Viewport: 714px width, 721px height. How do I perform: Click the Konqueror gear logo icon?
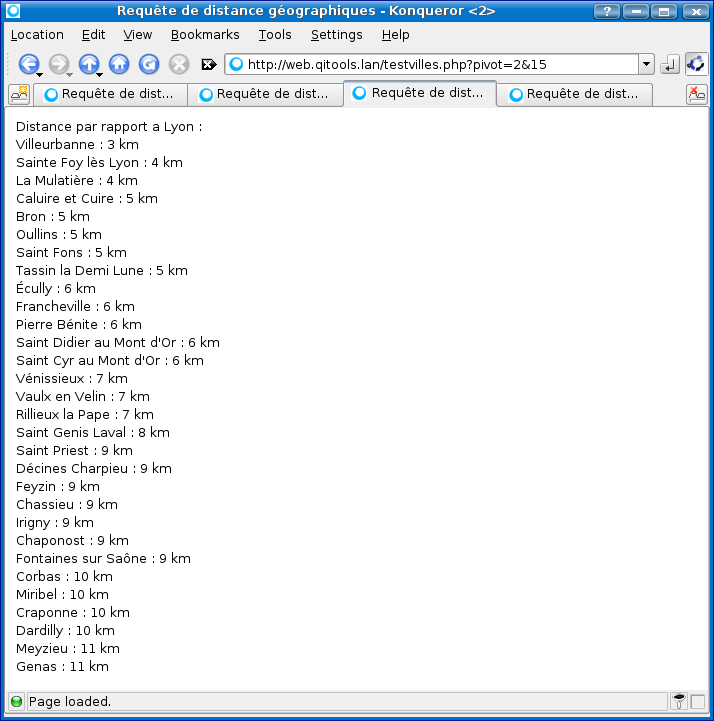[696, 64]
